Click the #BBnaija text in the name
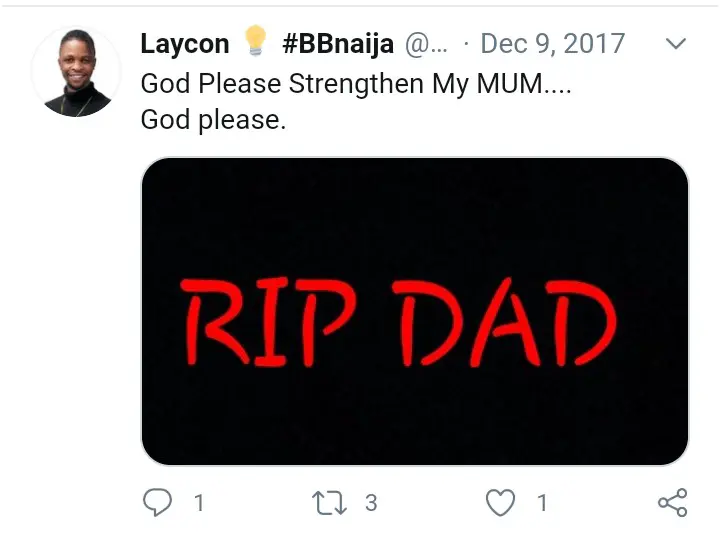The width and height of the screenshot is (720, 535). [x=338, y=44]
